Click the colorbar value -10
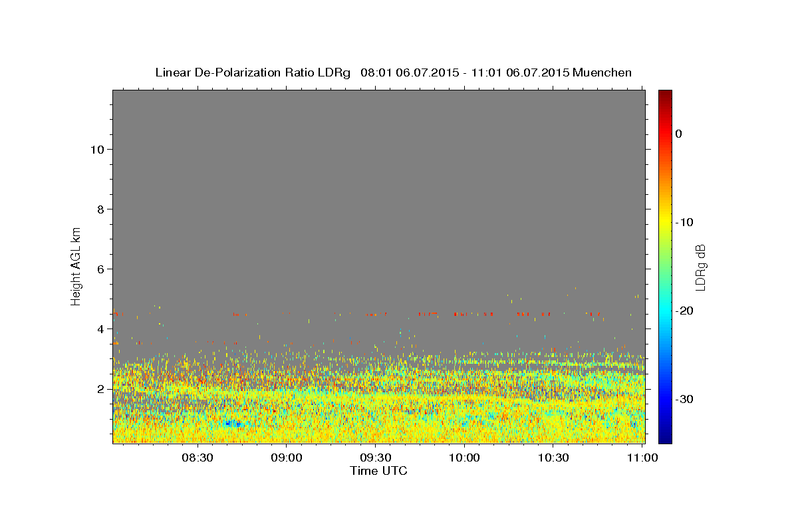Image resolution: width=798 pixels, height=532 pixels. pos(685,222)
